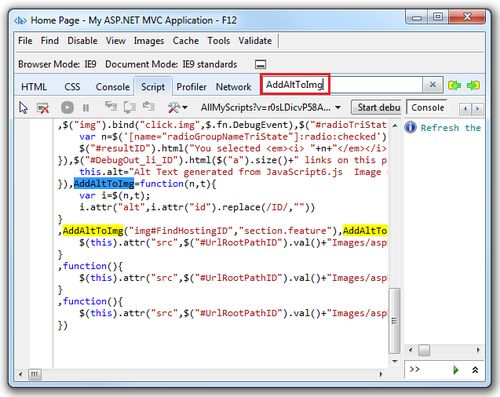This screenshot has width=500, height=397.
Task: Switch to the Profiler tab
Action: point(191,87)
